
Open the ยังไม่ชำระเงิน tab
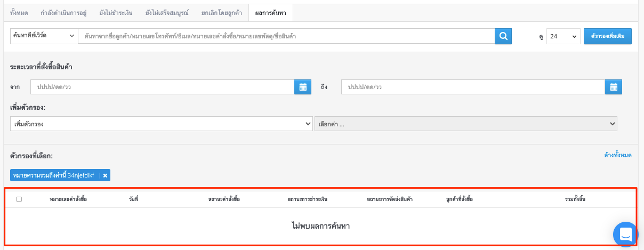[x=116, y=12]
